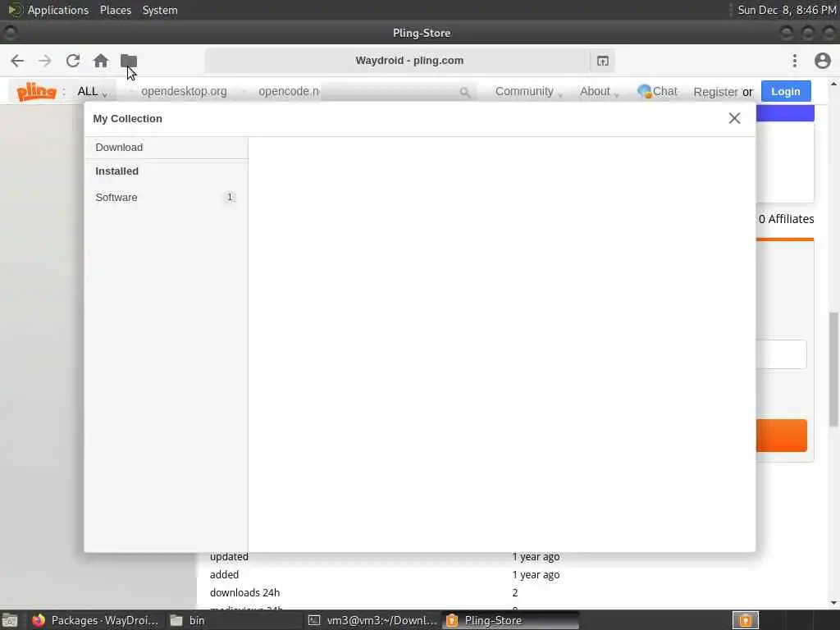Click the Pling-Store taskbar entry
Viewport: 840px width, 630px height.
pyautogui.click(x=510, y=620)
